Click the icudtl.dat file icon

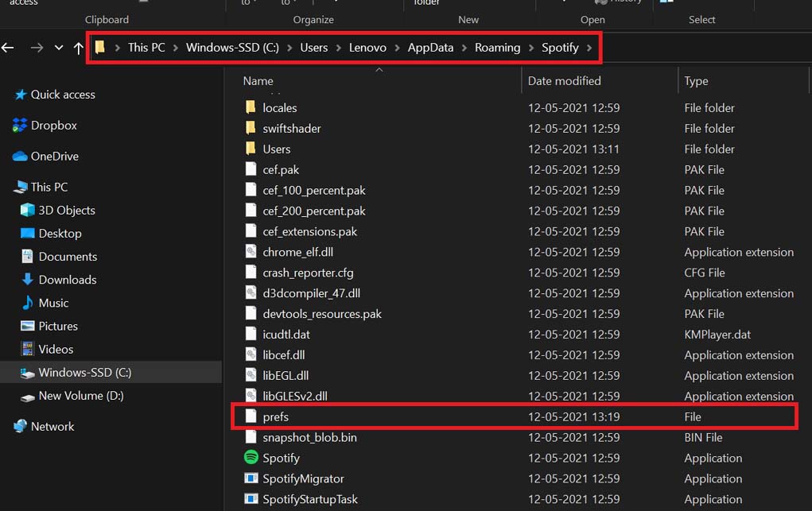pyautogui.click(x=251, y=334)
